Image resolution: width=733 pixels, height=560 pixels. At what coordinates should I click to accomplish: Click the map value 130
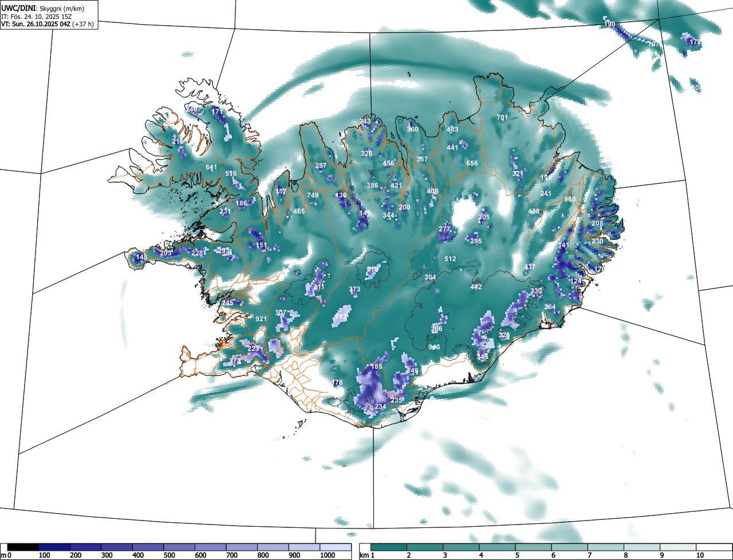coord(341,195)
